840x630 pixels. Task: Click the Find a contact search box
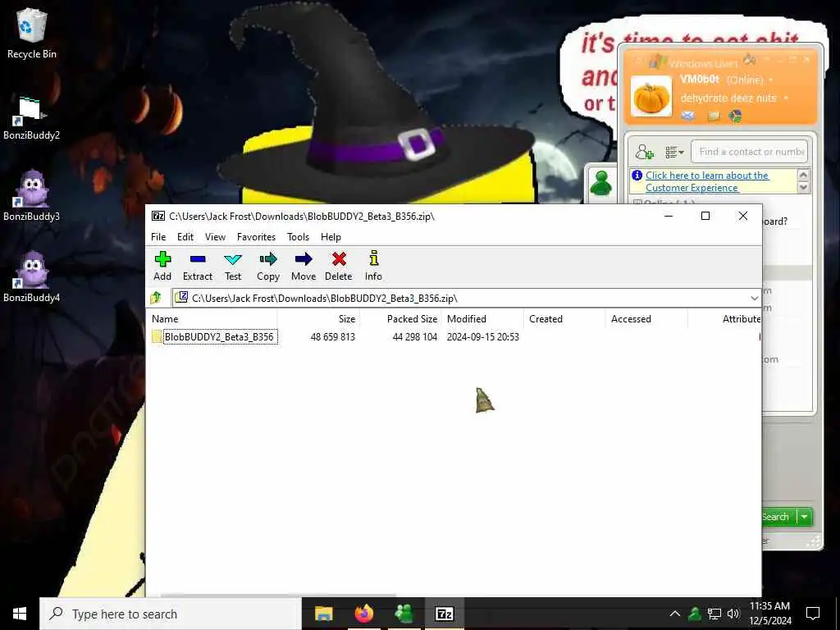pos(749,152)
